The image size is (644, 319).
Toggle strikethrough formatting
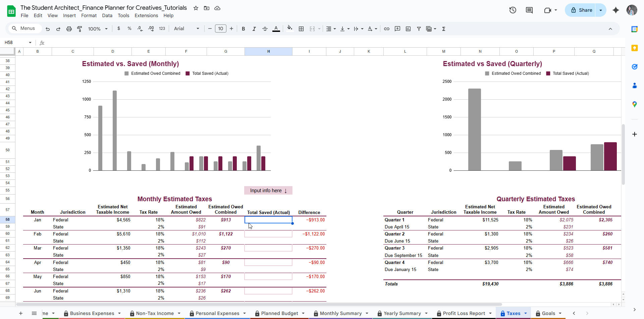pos(265,29)
